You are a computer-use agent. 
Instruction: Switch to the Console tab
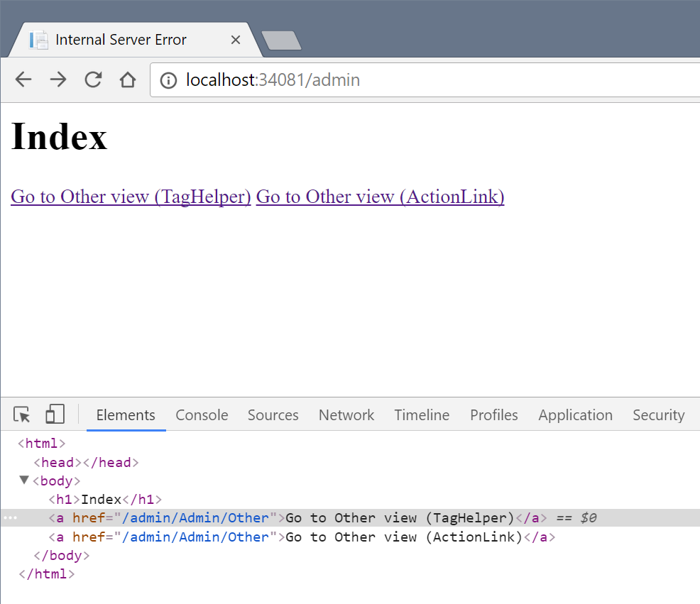202,414
